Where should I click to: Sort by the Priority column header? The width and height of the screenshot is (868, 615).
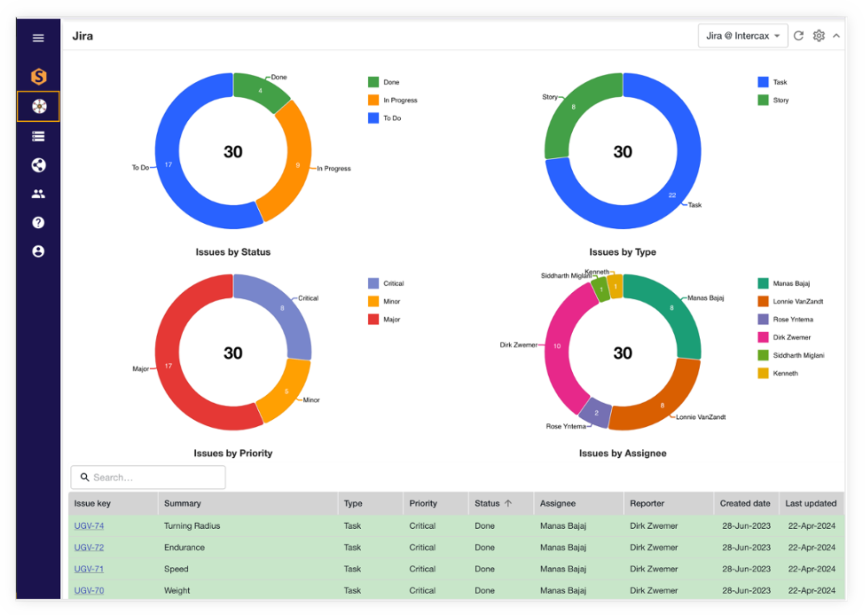point(423,503)
